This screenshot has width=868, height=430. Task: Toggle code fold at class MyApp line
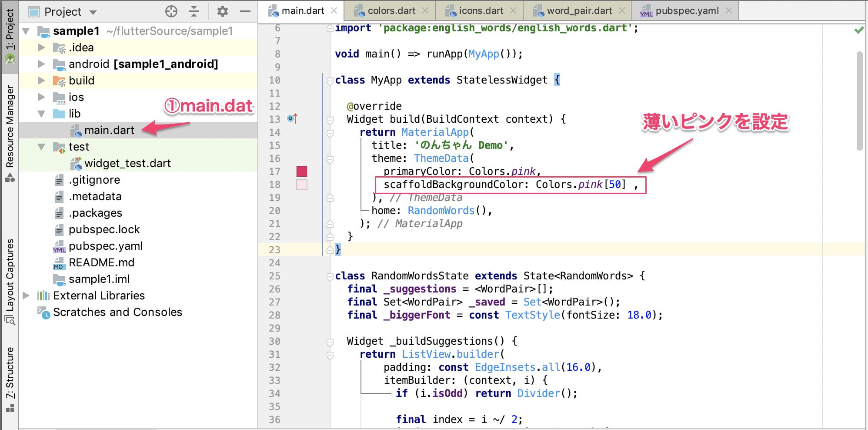330,81
